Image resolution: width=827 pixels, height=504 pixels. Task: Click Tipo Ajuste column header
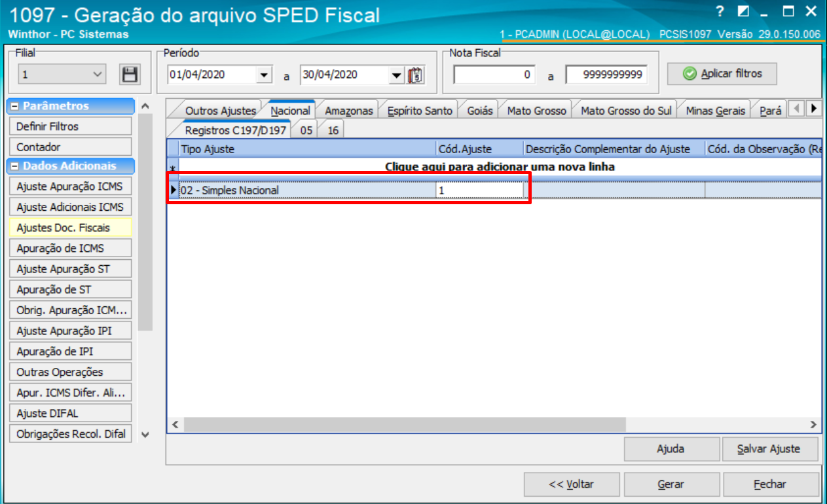coord(308,149)
